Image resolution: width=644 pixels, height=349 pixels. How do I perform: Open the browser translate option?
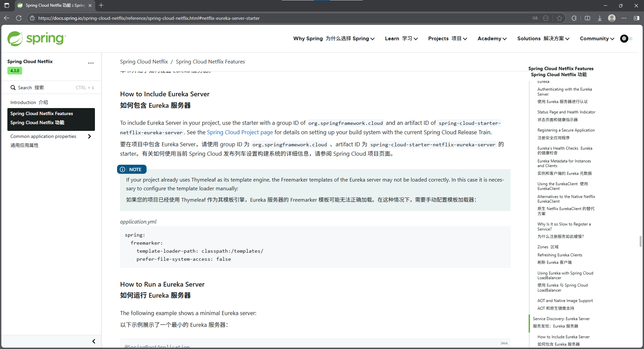(x=535, y=18)
